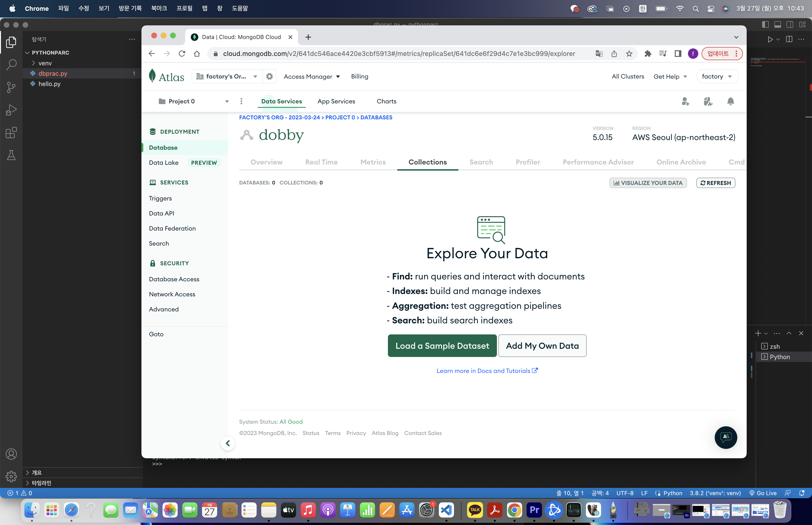Toggle macOS Control Center in menu bar

tap(711, 8)
